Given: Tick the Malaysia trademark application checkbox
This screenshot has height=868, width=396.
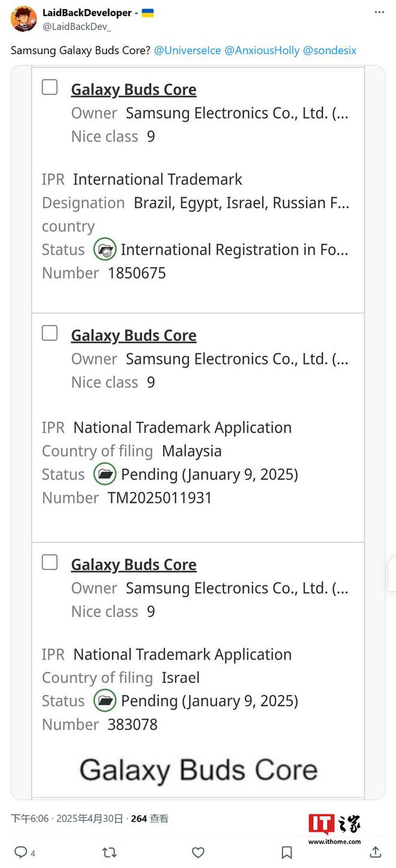Looking at the screenshot, I should click(x=50, y=333).
